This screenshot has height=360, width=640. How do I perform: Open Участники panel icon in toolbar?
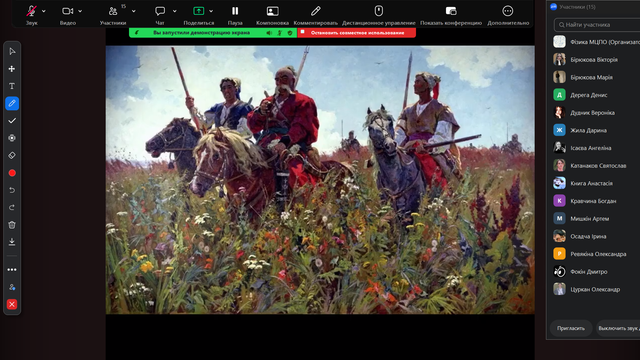113,11
